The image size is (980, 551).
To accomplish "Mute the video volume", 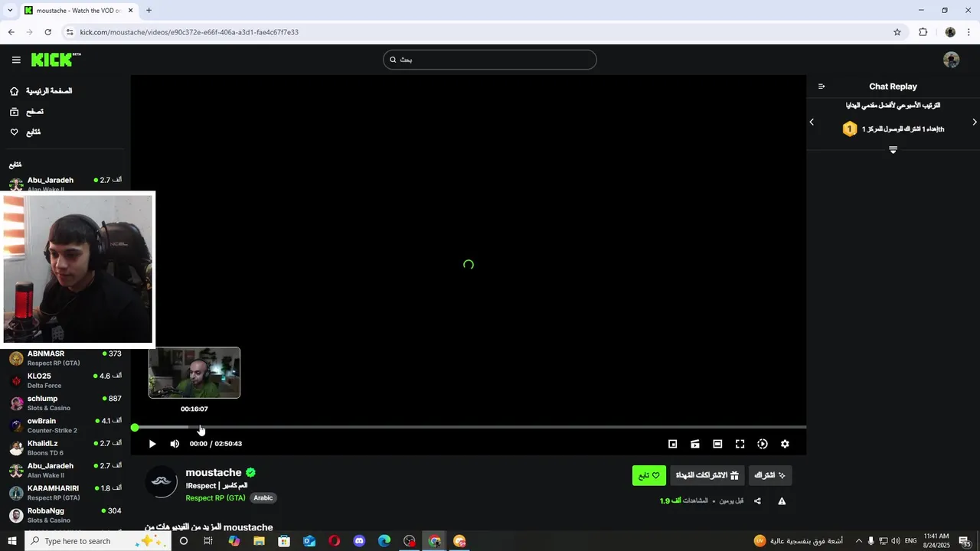I will click(175, 444).
